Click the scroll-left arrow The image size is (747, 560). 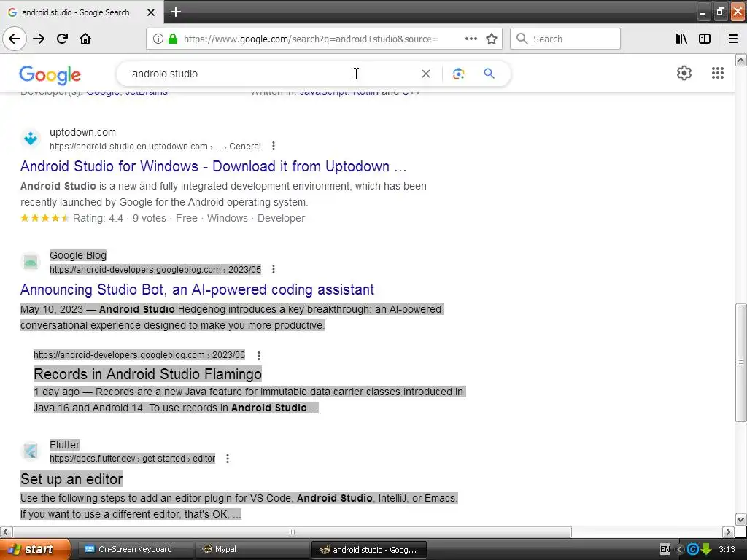[x=6, y=532]
